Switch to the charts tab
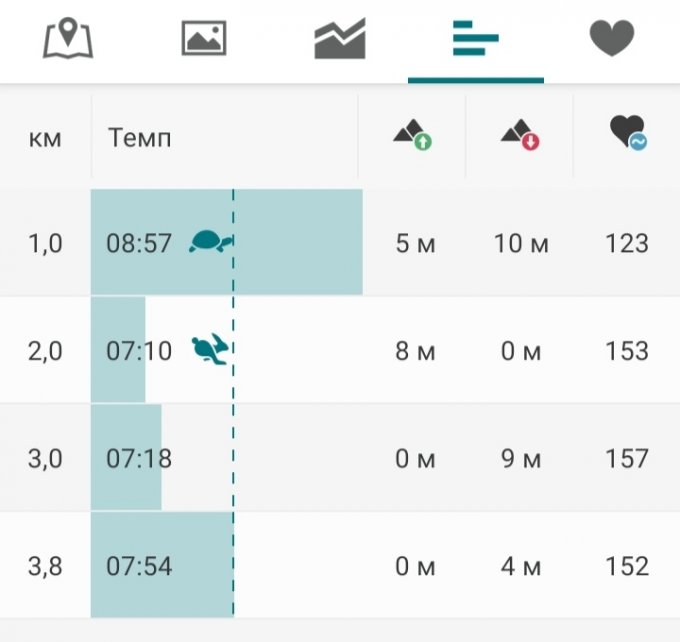The image size is (680, 642). [x=340, y=40]
